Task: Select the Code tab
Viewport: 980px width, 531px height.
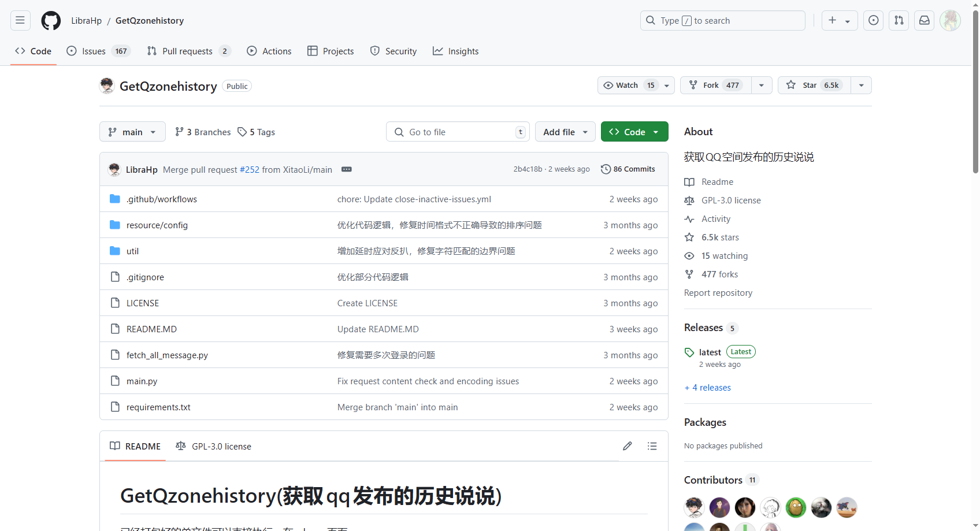Action: (x=34, y=51)
